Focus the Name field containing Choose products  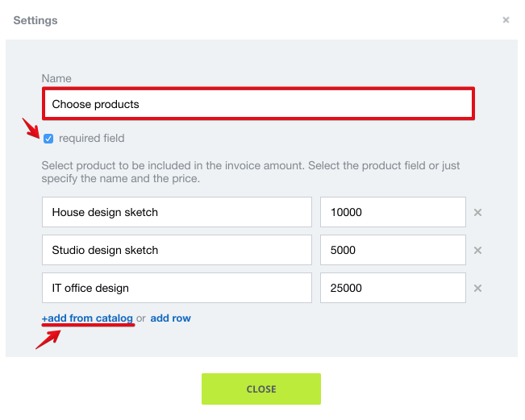[x=258, y=104]
